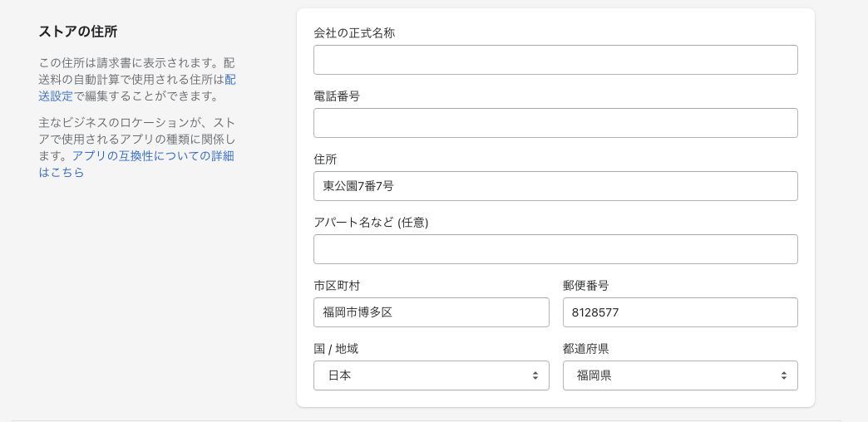Open the 配送設定 link

click(56, 96)
